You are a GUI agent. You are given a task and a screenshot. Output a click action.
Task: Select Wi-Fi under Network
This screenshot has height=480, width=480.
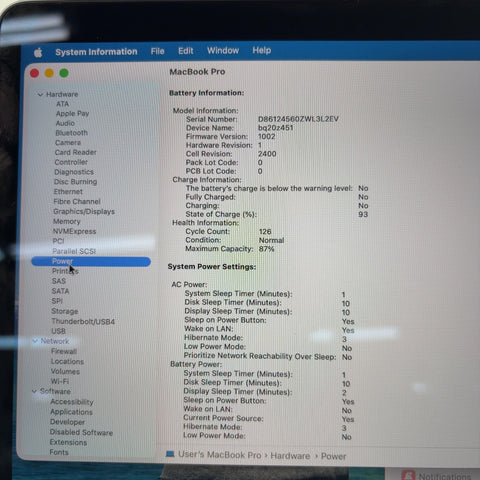[x=60, y=381]
